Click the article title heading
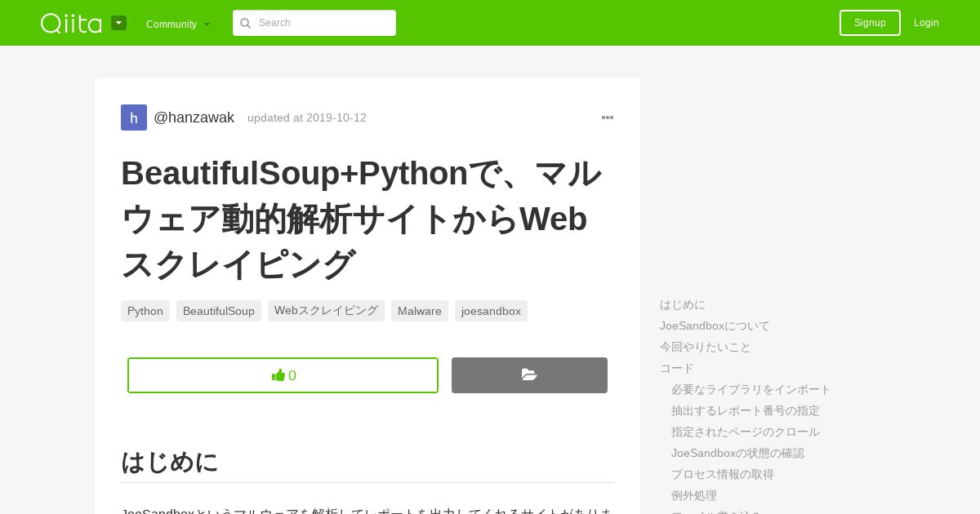 point(362,219)
